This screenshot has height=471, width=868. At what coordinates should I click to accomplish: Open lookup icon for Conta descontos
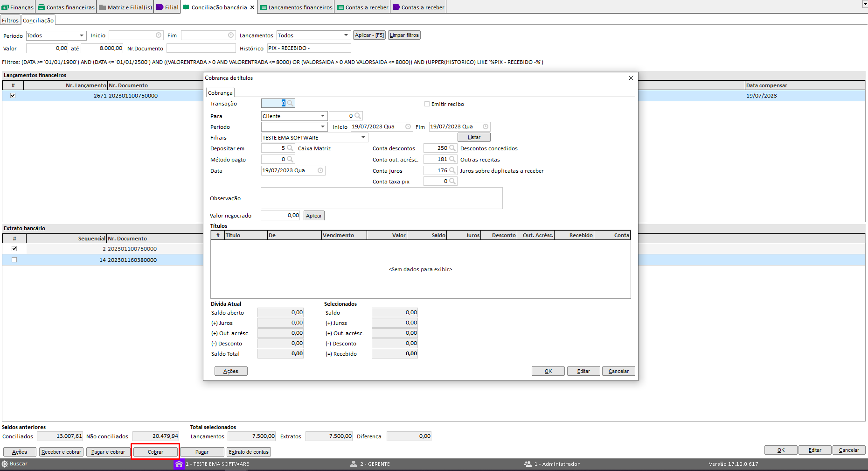[452, 148]
